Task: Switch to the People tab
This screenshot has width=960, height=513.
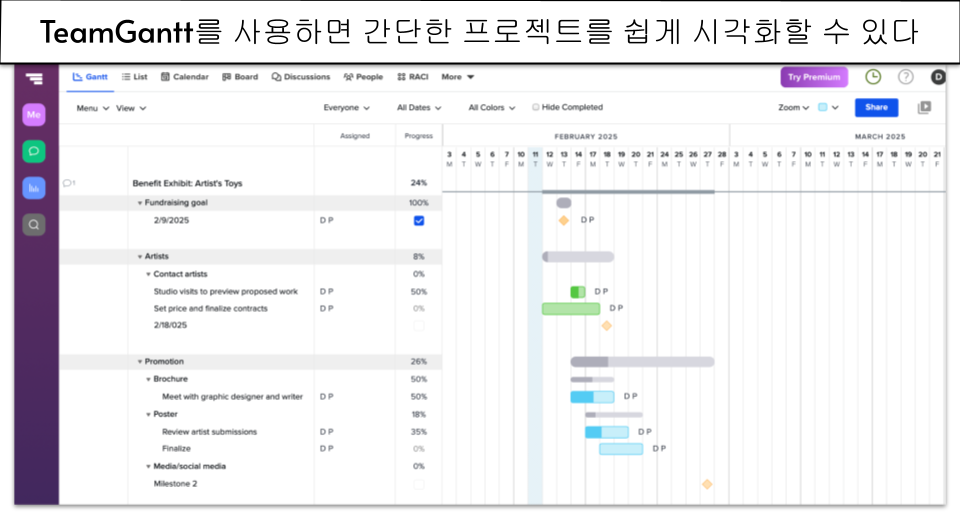Action: pyautogui.click(x=363, y=77)
